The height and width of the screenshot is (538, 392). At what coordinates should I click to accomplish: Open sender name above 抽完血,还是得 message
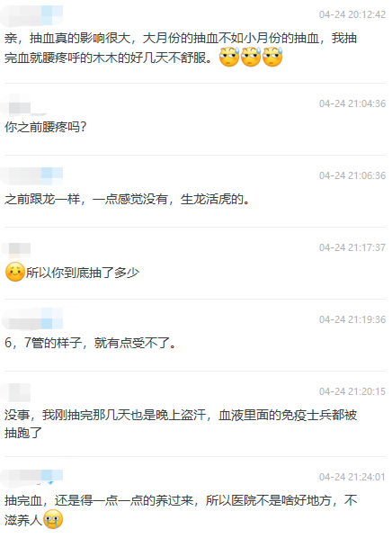point(32,477)
